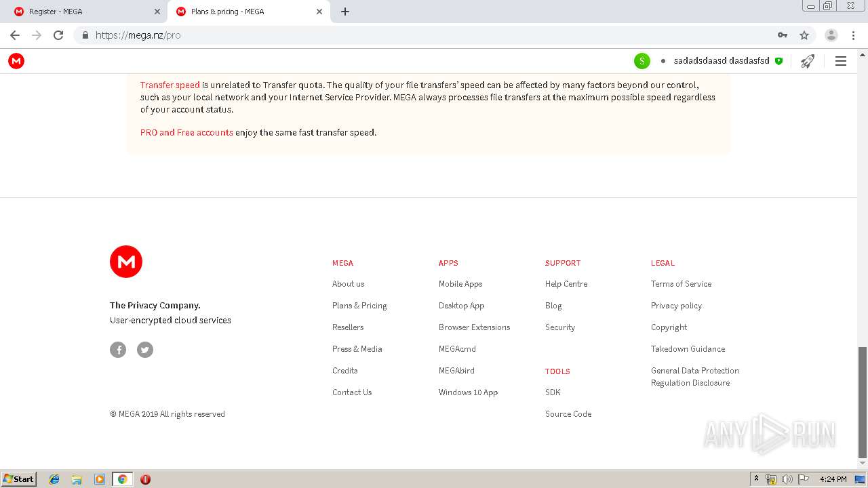Open the Source Code link

(568, 414)
